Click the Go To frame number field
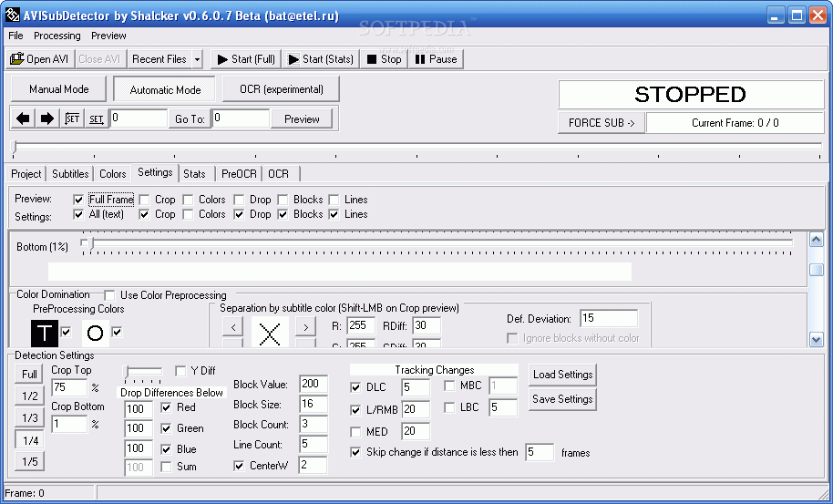This screenshot has width=833, height=504. click(x=241, y=118)
